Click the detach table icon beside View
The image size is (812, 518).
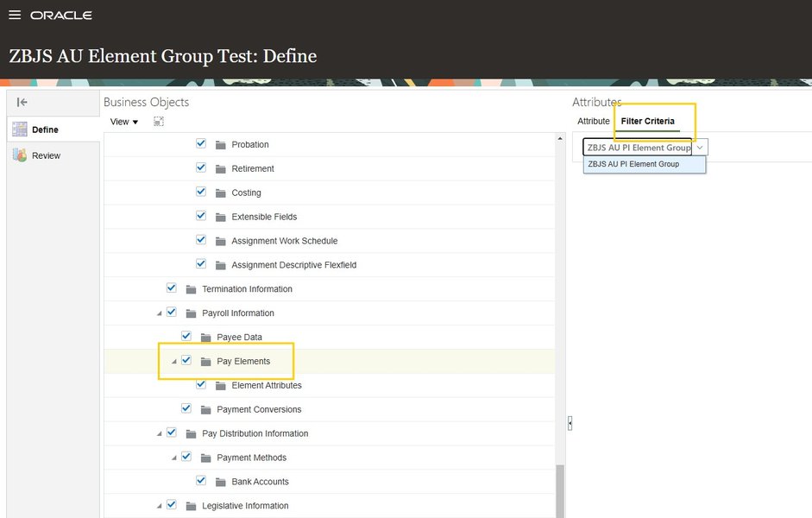[159, 122]
